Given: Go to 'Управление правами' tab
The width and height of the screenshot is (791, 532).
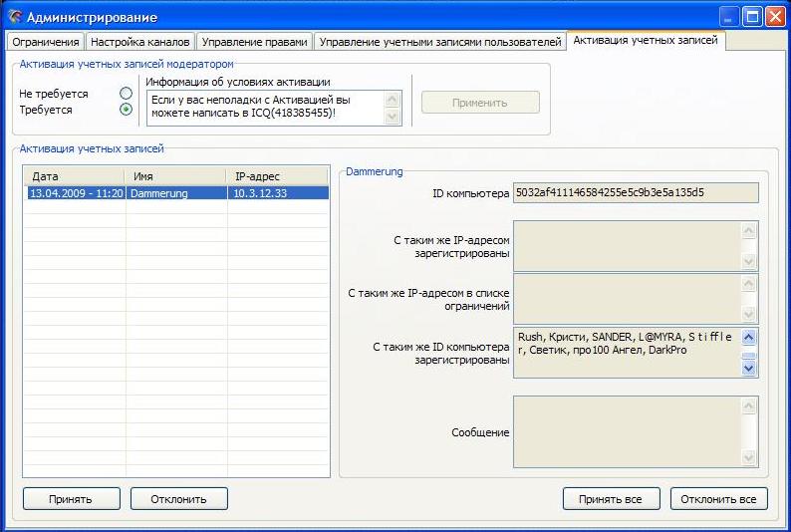Looking at the screenshot, I should pyautogui.click(x=254, y=42).
